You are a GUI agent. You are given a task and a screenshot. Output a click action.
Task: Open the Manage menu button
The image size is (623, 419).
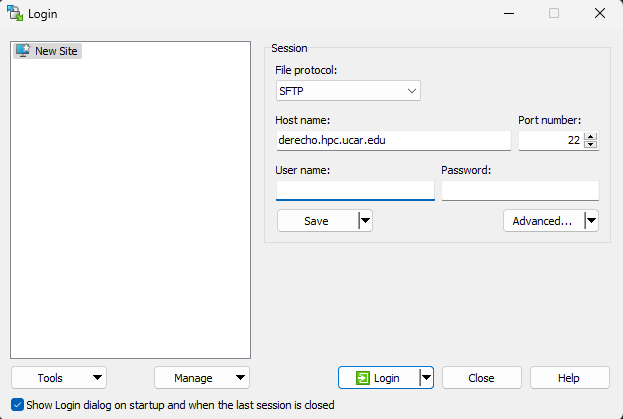click(x=201, y=378)
